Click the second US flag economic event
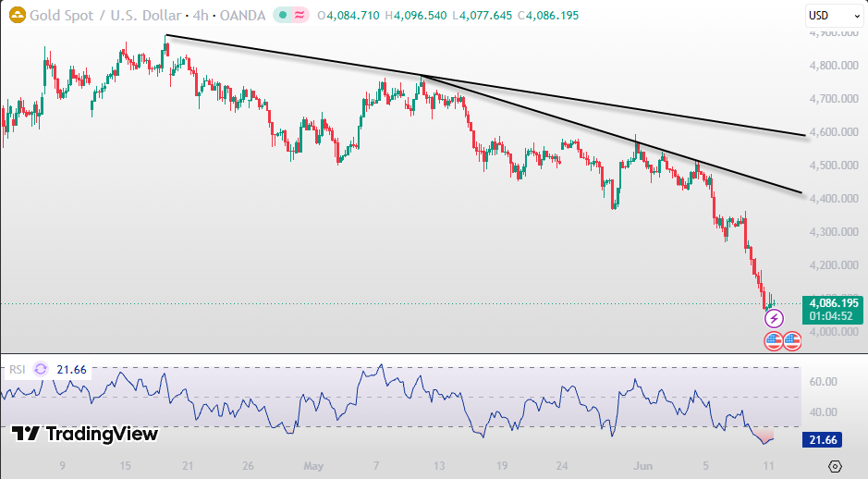The height and width of the screenshot is (479, 868). coord(792,341)
